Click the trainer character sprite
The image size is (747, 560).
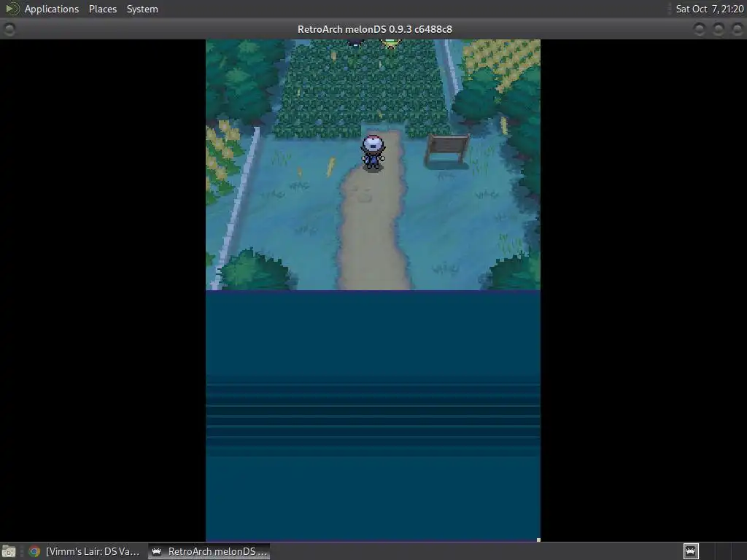pos(373,152)
